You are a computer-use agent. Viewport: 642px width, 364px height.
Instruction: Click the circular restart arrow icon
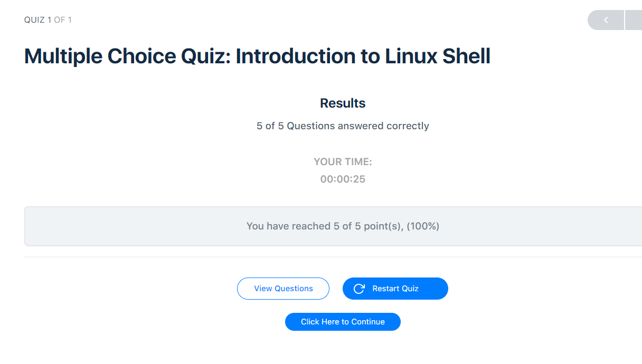click(x=359, y=289)
